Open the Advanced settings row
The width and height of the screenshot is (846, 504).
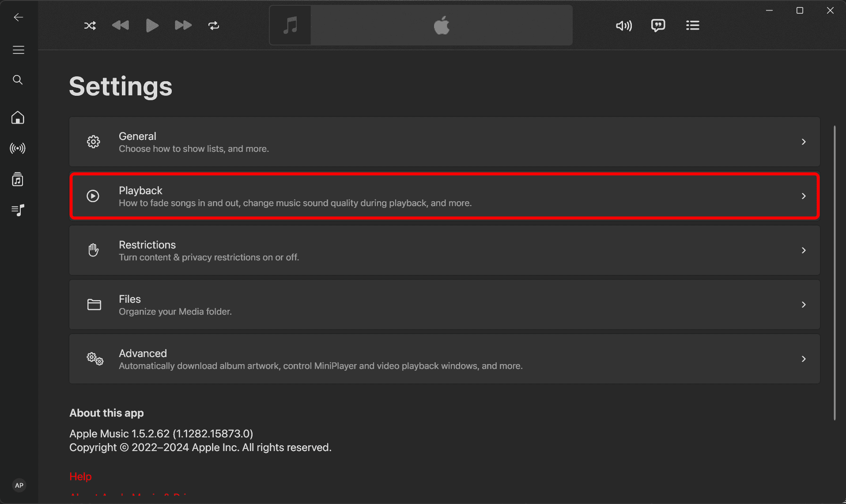click(444, 359)
